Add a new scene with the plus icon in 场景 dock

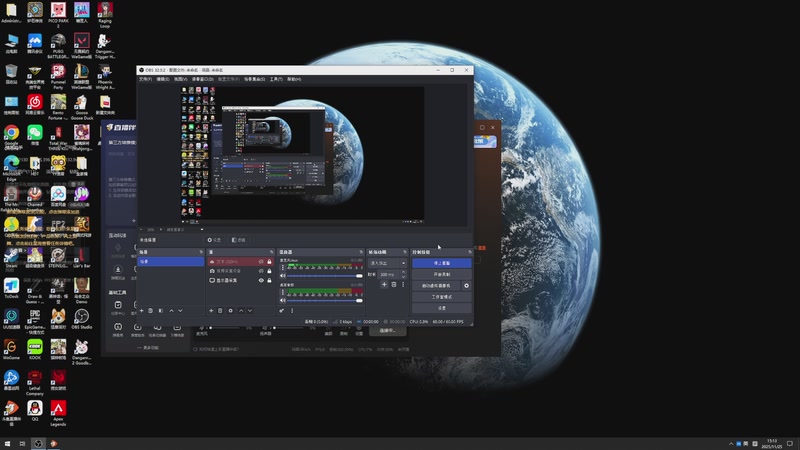coord(142,311)
